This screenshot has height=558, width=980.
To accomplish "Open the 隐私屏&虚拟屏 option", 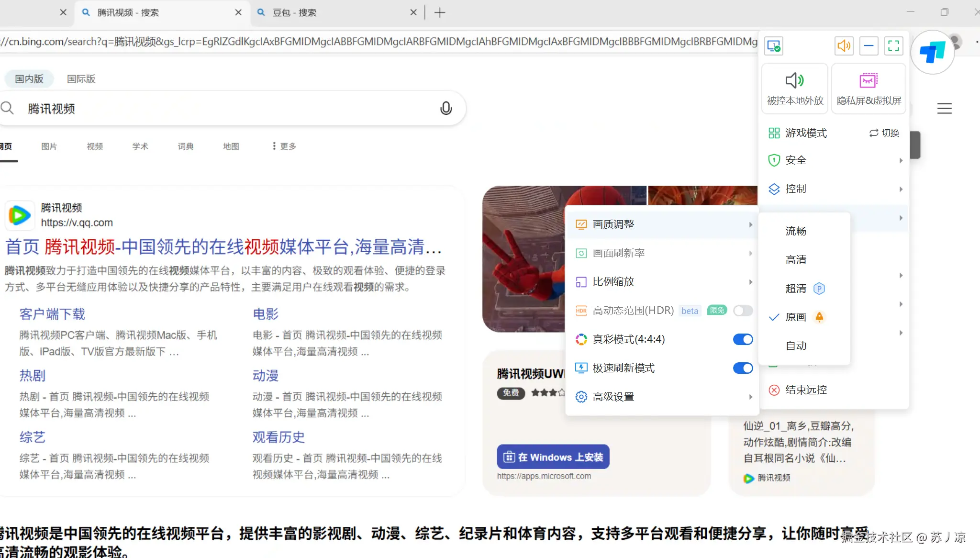I will pyautogui.click(x=869, y=89).
